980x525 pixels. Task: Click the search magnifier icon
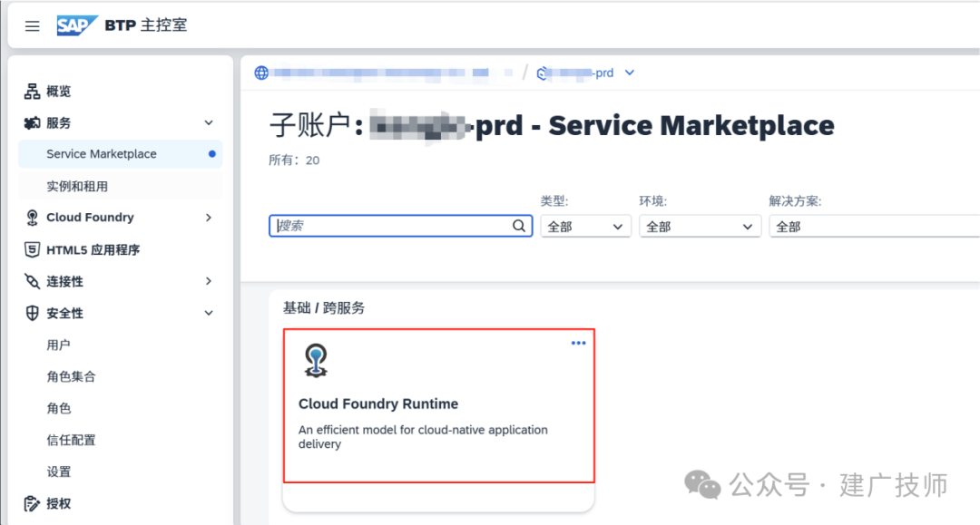(519, 226)
